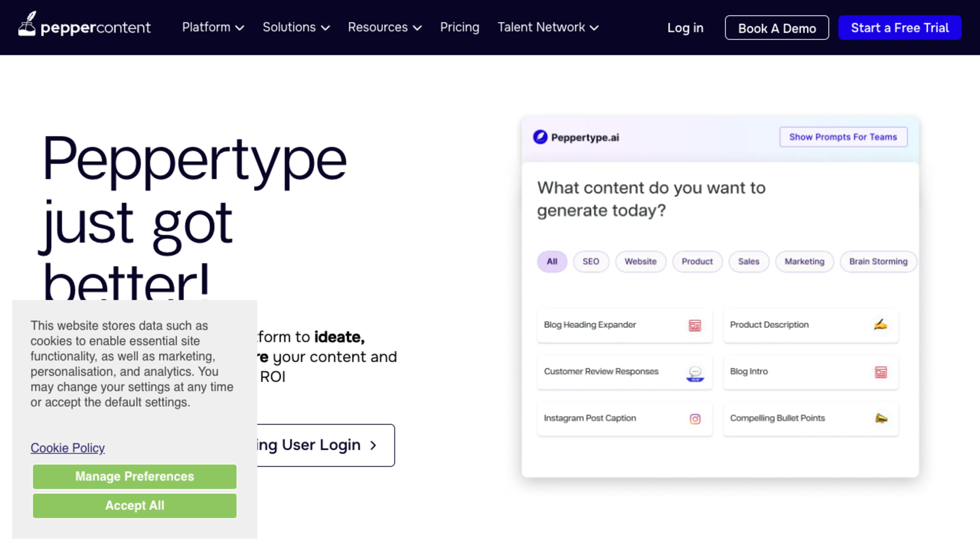Open the Compelling Bullet Points card
The image size is (980, 551).
point(811,419)
